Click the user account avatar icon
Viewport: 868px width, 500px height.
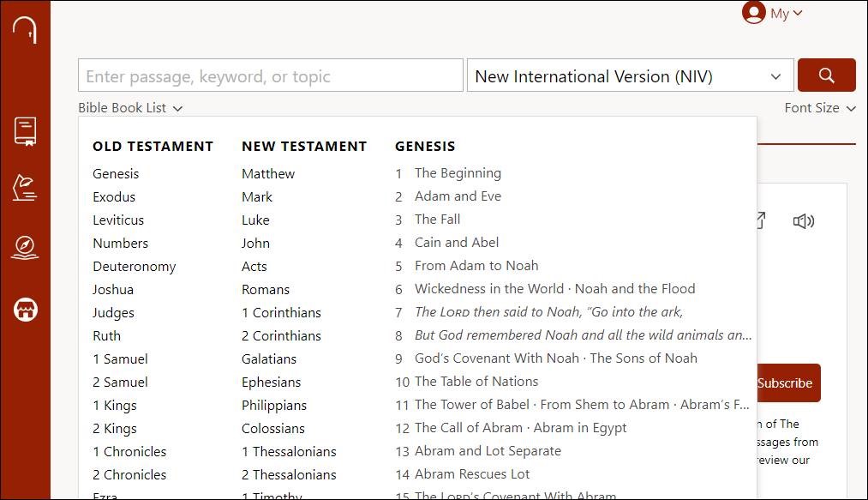(x=753, y=13)
